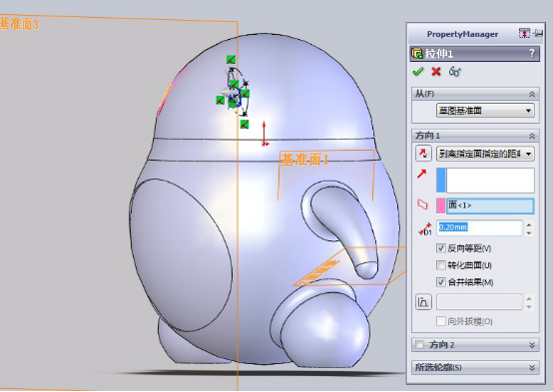The height and width of the screenshot is (392, 553).
Task: Click the red extrude direction arrow in viewport
Action: tap(265, 134)
